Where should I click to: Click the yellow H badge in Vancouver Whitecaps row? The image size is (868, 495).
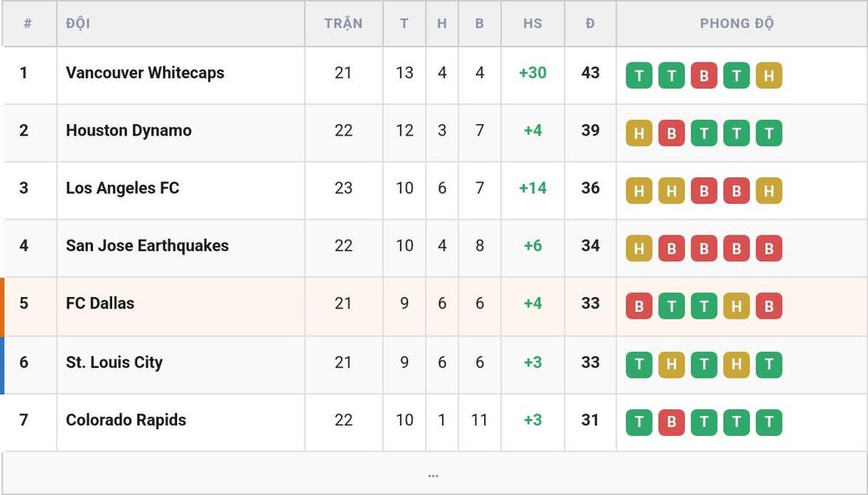[769, 76]
